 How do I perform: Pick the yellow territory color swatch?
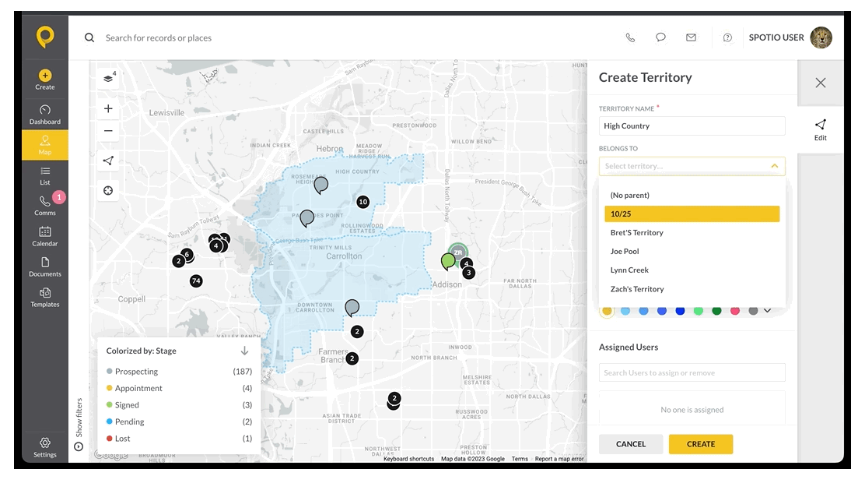[607, 311]
